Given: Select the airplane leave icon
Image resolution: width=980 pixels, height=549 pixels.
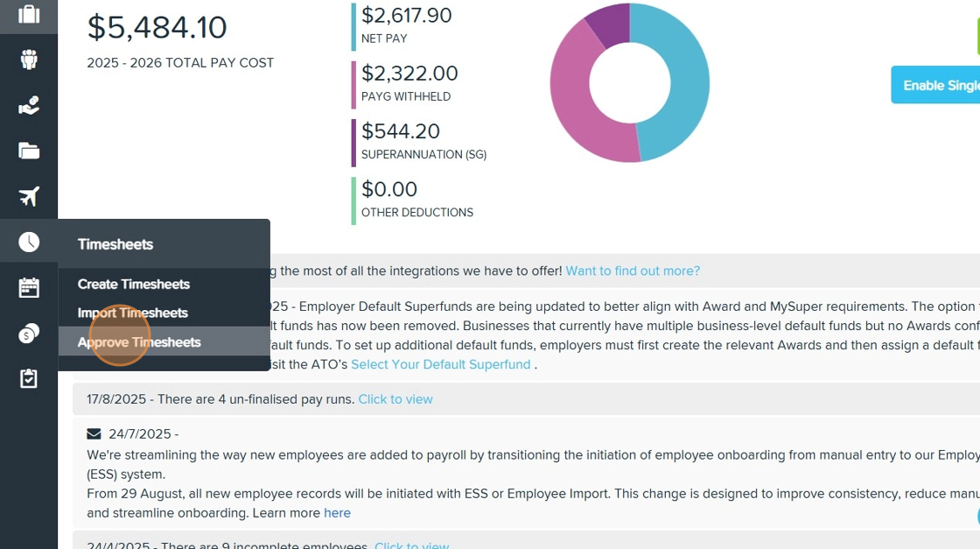Looking at the screenshot, I should 29,196.
